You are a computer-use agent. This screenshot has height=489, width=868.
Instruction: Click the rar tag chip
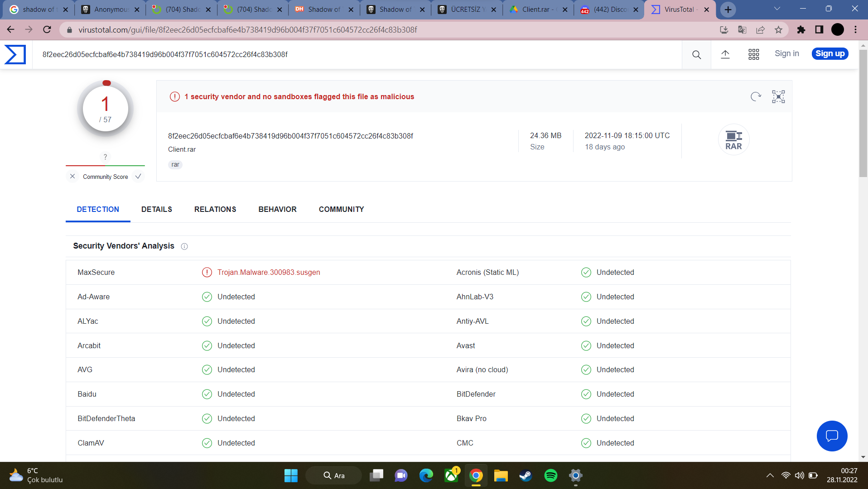click(x=175, y=164)
